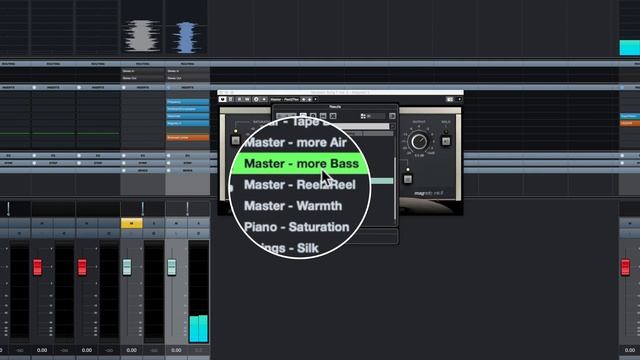This screenshot has height=360, width=640.
Task: Select the grey audio waveform clip
Action: tap(142, 36)
